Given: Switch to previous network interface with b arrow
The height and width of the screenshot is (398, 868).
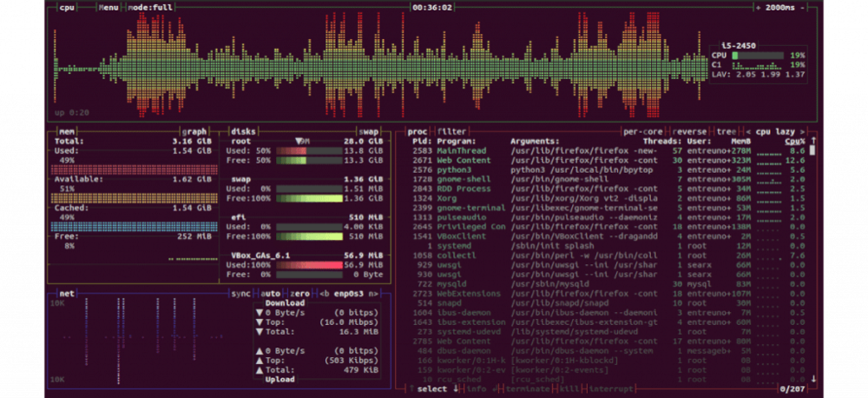Looking at the screenshot, I should pos(323,294).
